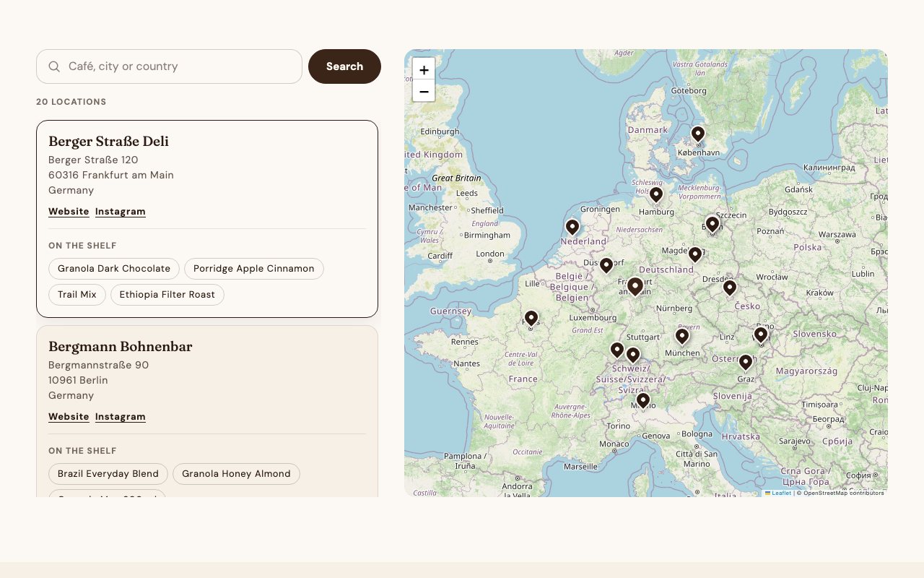Select the Granola Dark Chocolate chip
The width and height of the screenshot is (924, 578).
(x=114, y=269)
